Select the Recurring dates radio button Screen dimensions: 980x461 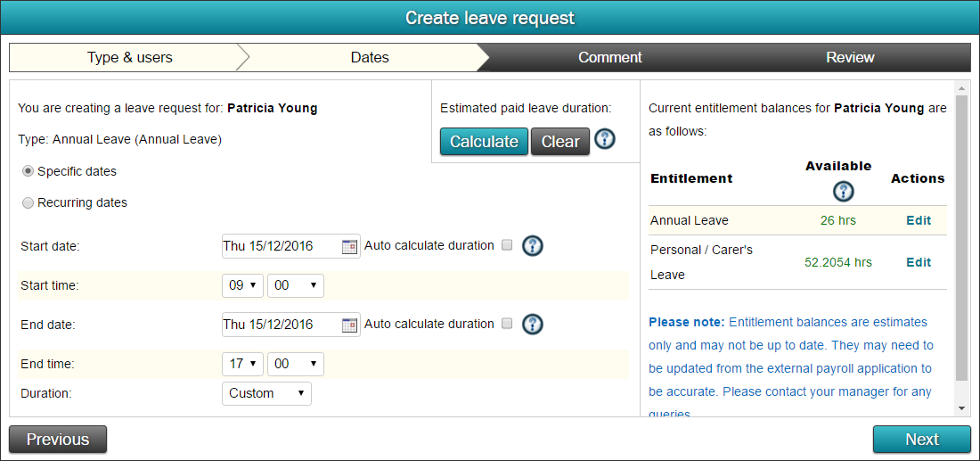(28, 202)
